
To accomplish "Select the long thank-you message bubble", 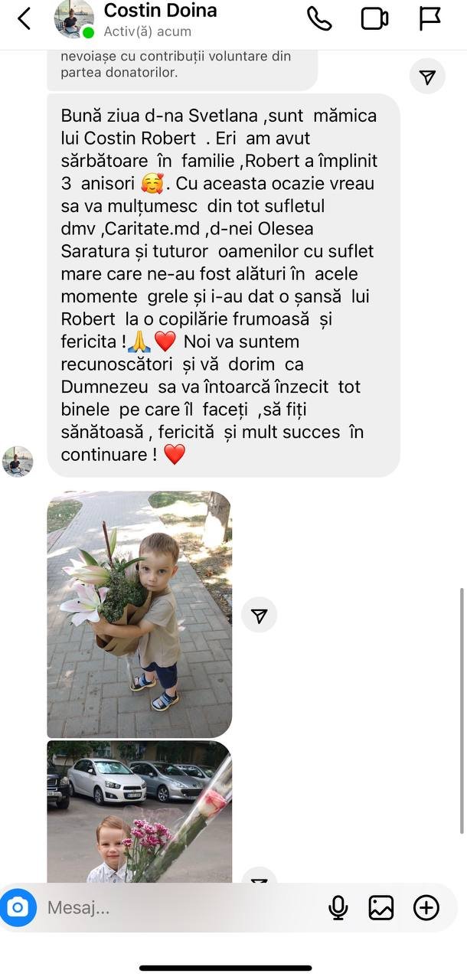I will coord(224,286).
